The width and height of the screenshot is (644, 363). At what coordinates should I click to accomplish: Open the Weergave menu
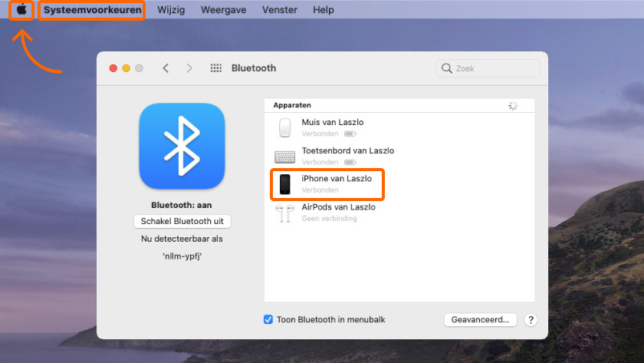(223, 10)
